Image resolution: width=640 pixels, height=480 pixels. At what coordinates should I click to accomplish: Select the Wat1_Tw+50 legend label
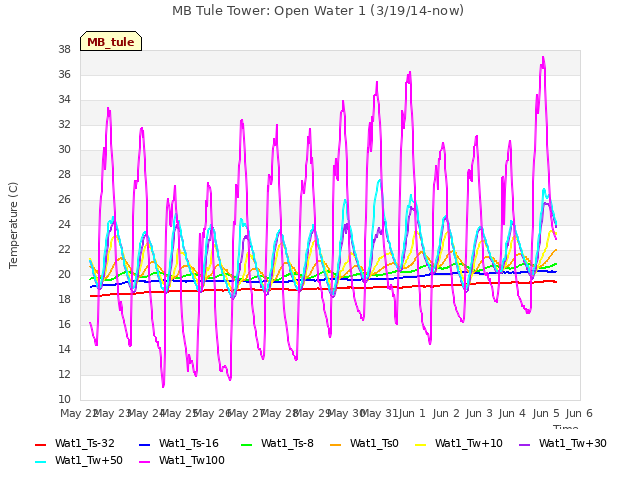coord(89,461)
